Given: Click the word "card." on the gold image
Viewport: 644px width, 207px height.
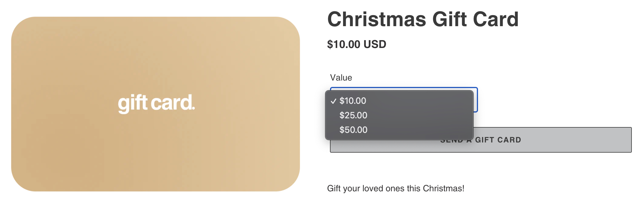Looking at the screenshot, I should pos(173,103).
